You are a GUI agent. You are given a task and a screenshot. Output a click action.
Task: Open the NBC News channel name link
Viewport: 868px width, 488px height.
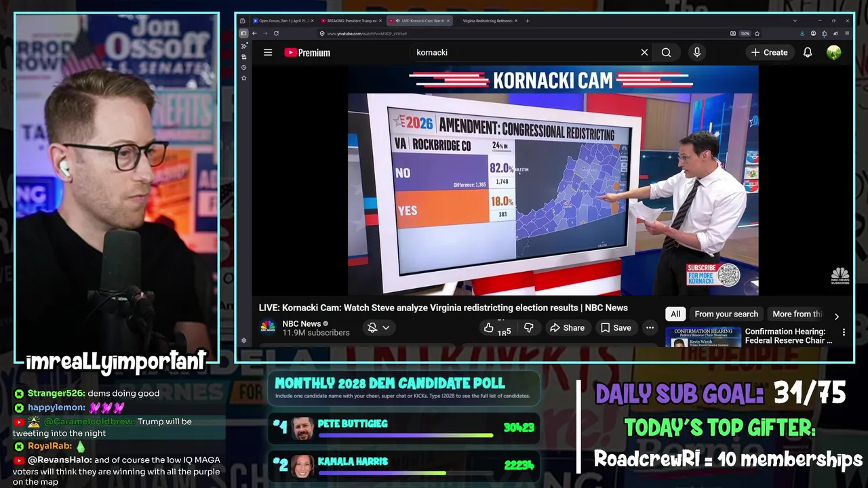pyautogui.click(x=301, y=323)
